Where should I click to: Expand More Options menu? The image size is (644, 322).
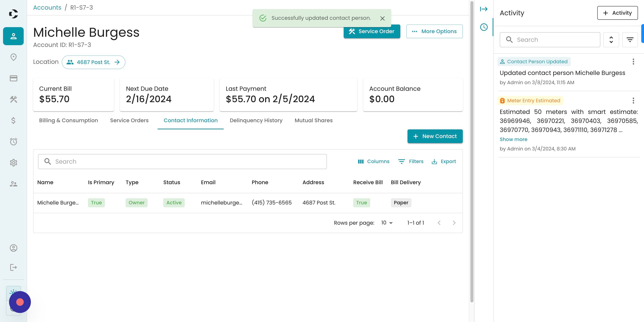[x=434, y=31]
